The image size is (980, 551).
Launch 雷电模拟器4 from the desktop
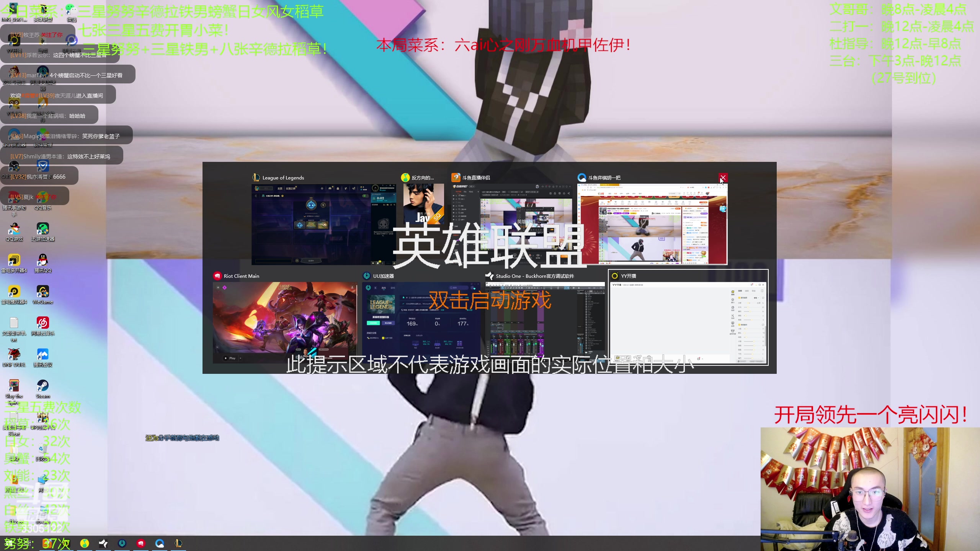[14, 295]
